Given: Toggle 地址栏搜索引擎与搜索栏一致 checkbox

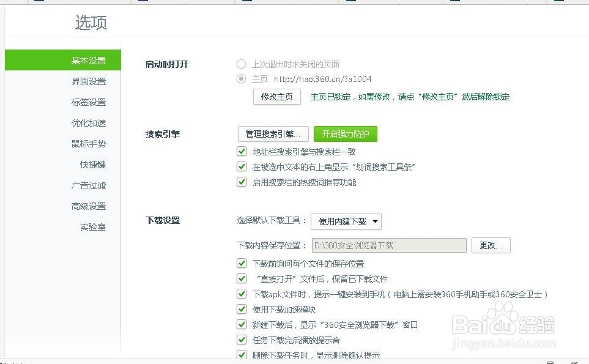Looking at the screenshot, I should coord(242,151).
